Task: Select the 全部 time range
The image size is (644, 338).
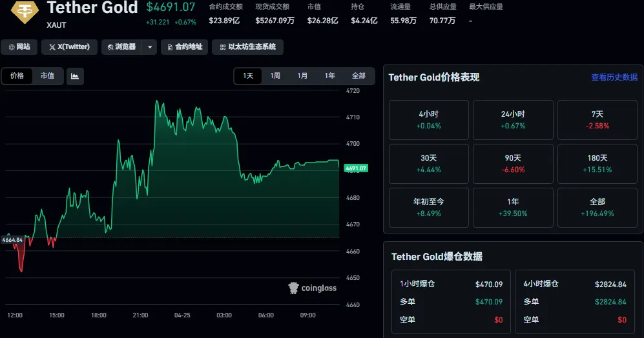Action: point(358,76)
